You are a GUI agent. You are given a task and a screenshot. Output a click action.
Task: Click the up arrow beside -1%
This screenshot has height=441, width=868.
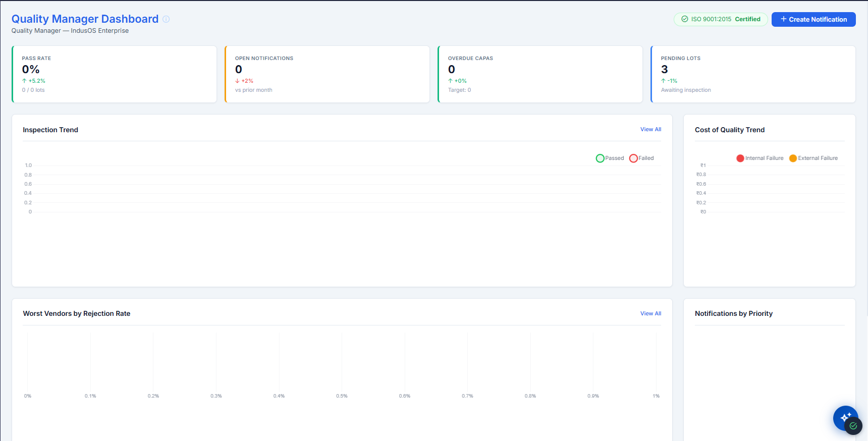tap(663, 81)
